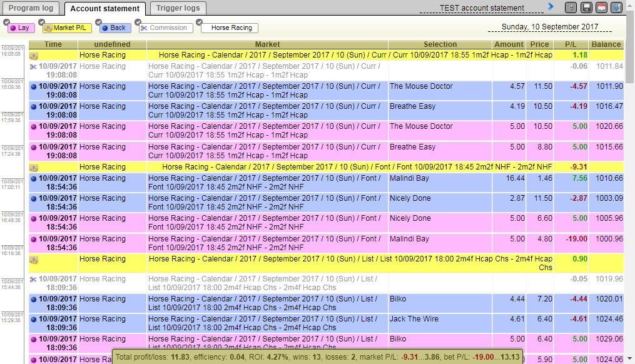Sort by the P/L column header
The height and width of the screenshot is (364, 635).
click(571, 44)
